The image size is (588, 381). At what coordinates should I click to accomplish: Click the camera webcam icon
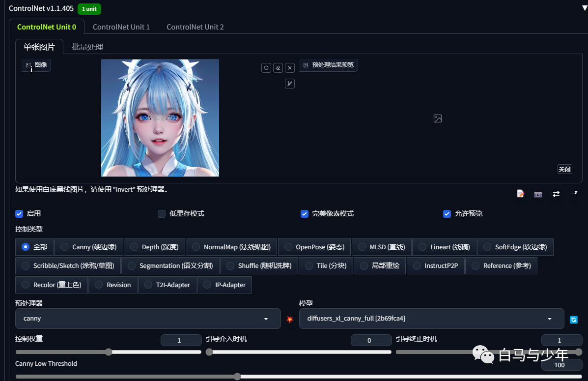pyautogui.click(x=538, y=194)
